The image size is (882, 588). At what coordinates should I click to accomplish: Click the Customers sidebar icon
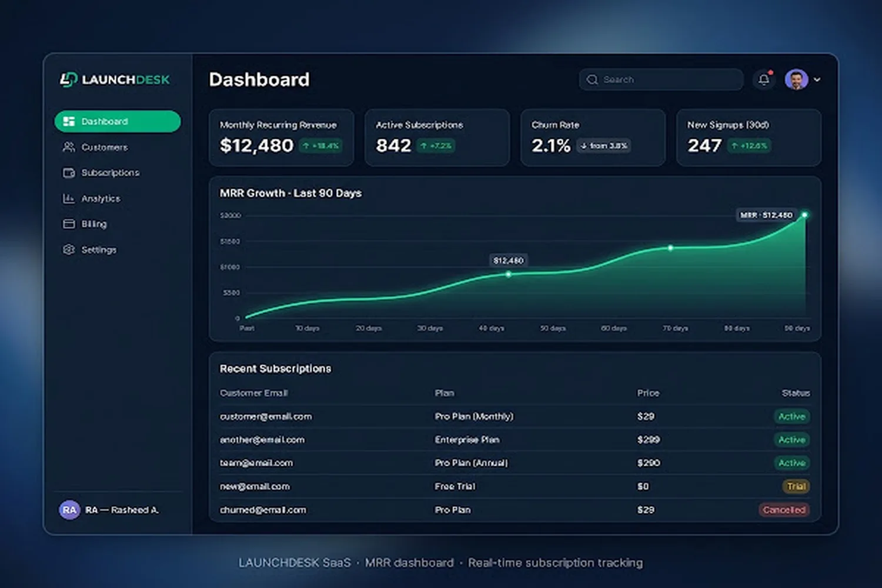(x=69, y=147)
